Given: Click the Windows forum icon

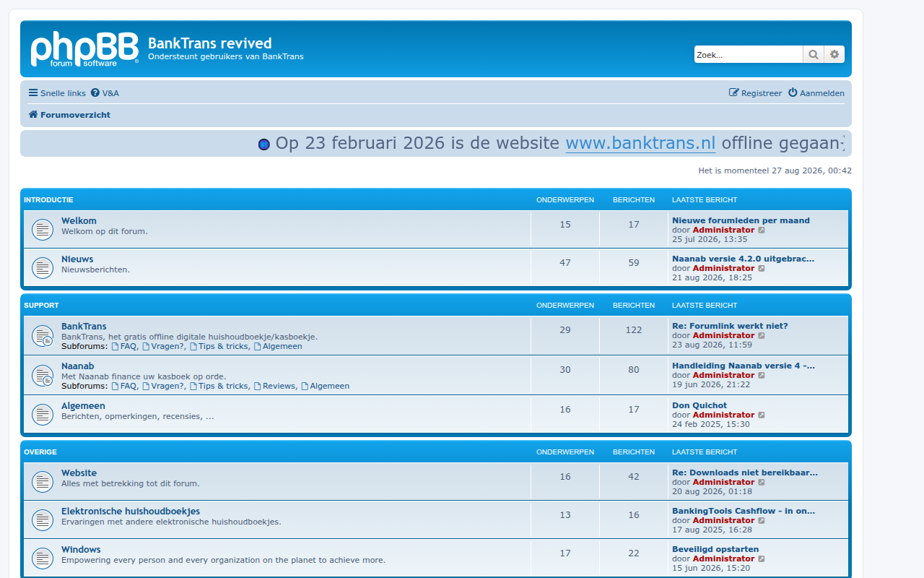Looking at the screenshot, I should [x=43, y=558].
